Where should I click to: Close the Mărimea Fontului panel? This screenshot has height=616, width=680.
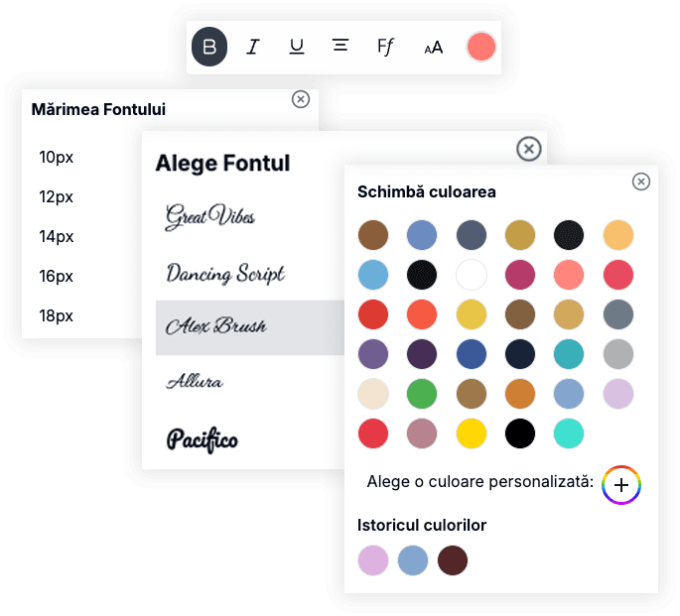click(x=301, y=99)
